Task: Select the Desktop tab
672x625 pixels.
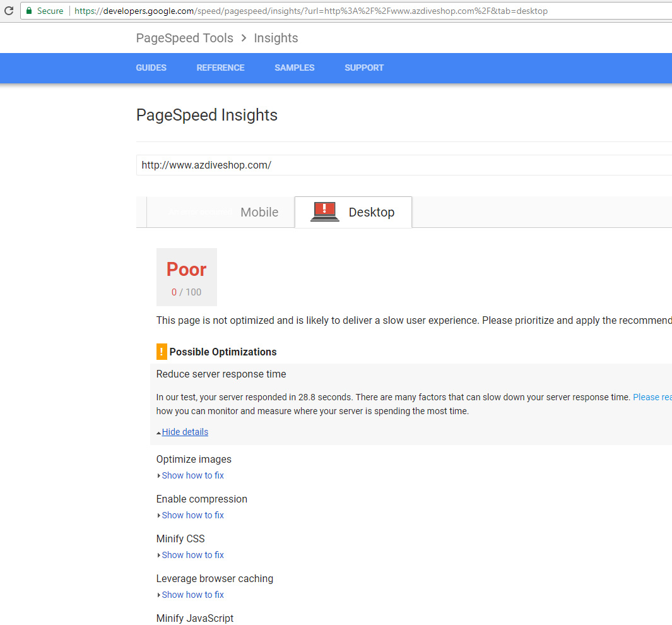Action: click(371, 212)
